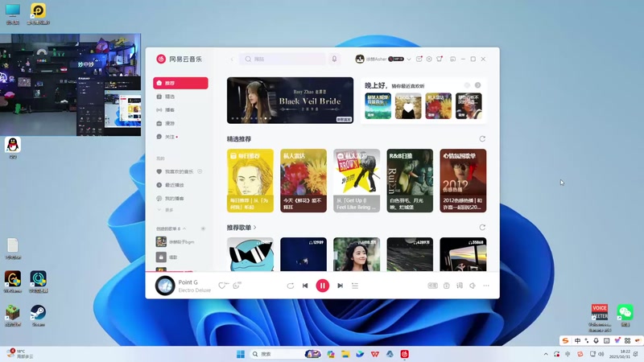Screen dimensions: 644x362
Task: Toggle the loop playback mode
Action: tap(291, 286)
